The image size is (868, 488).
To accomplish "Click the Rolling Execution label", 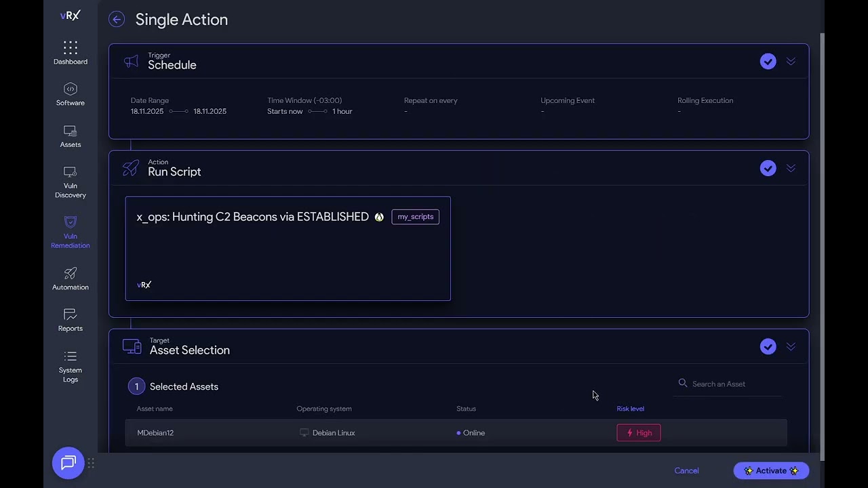I will (705, 100).
